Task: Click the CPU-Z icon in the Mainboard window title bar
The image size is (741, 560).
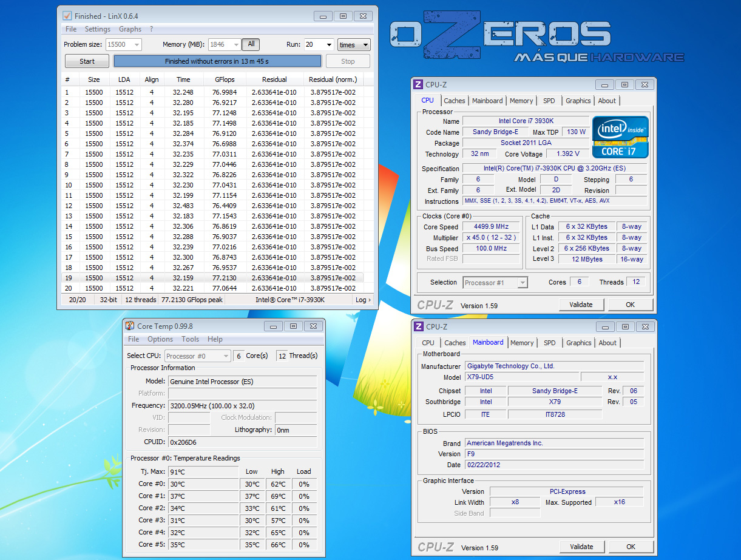Action: 419,326
